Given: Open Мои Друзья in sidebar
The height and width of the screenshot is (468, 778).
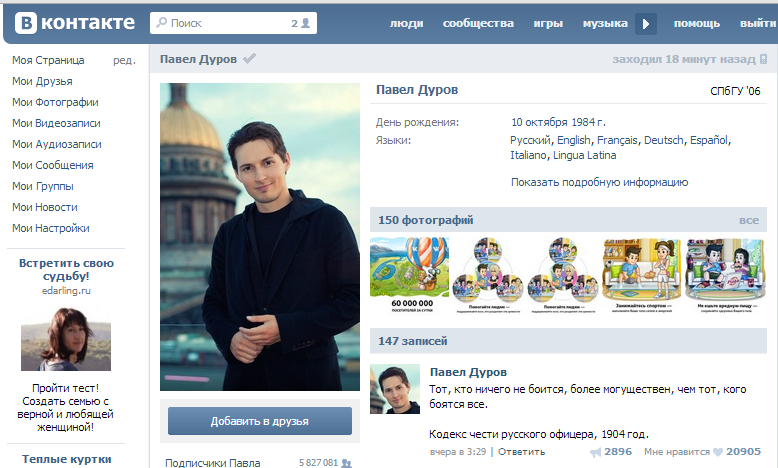Looking at the screenshot, I should tap(42, 81).
